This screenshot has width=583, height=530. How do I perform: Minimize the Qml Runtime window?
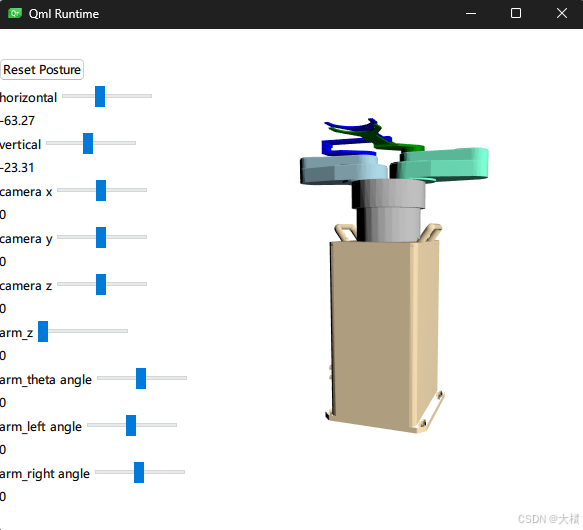pos(471,14)
